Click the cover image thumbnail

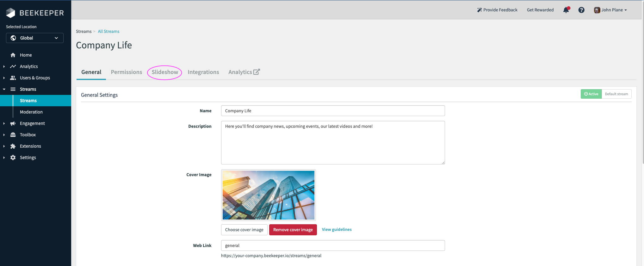pyautogui.click(x=268, y=195)
